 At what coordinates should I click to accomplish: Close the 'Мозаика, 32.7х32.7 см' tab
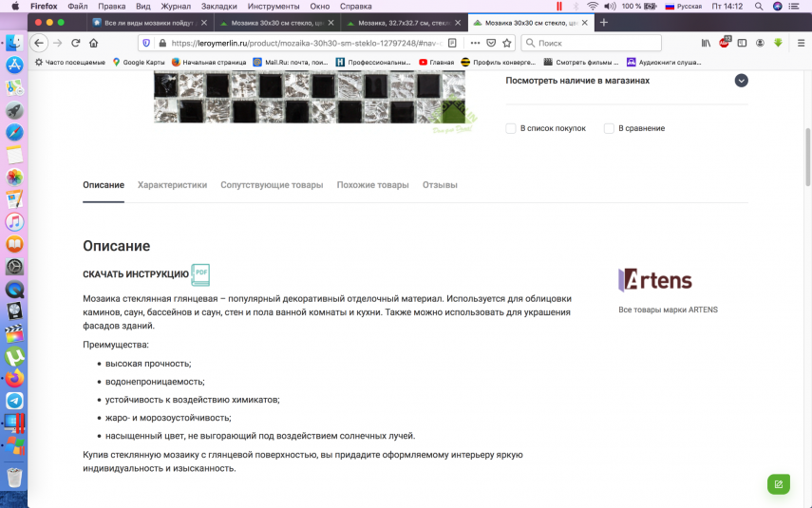click(x=458, y=23)
